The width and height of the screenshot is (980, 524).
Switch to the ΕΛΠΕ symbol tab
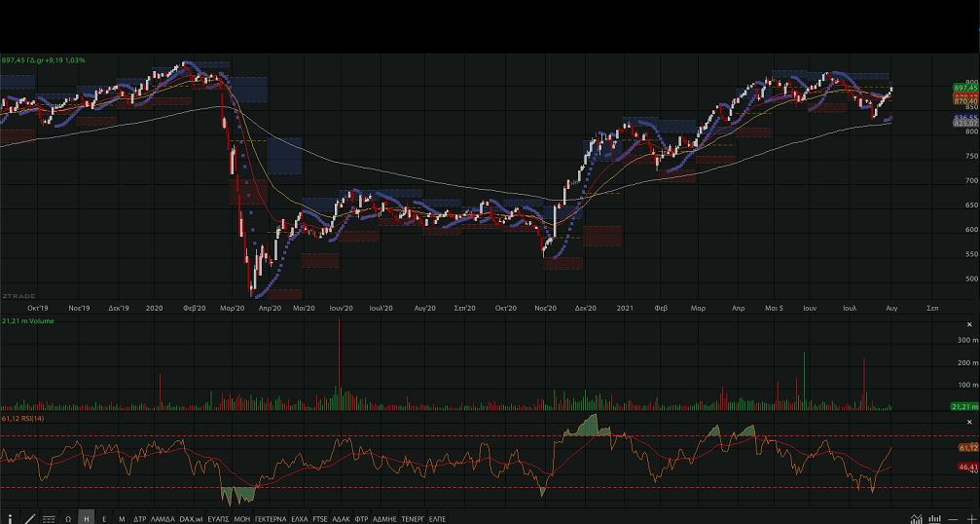coord(438,520)
